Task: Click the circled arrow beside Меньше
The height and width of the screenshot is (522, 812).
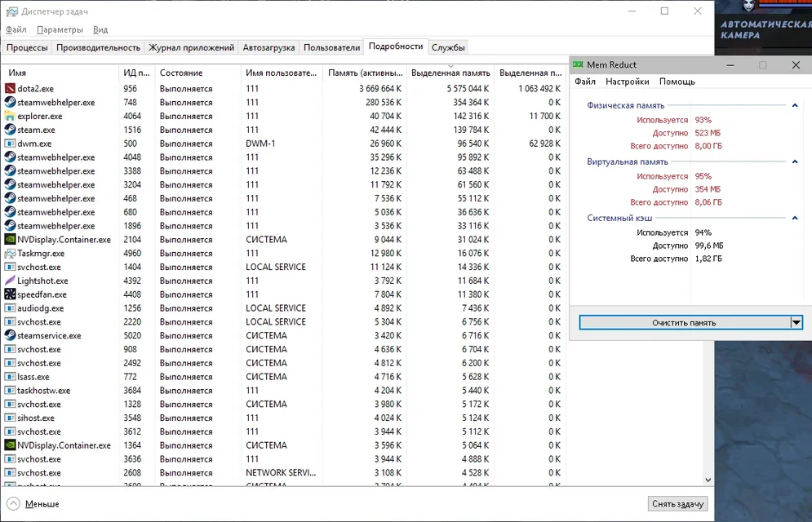Action: pyautogui.click(x=13, y=503)
